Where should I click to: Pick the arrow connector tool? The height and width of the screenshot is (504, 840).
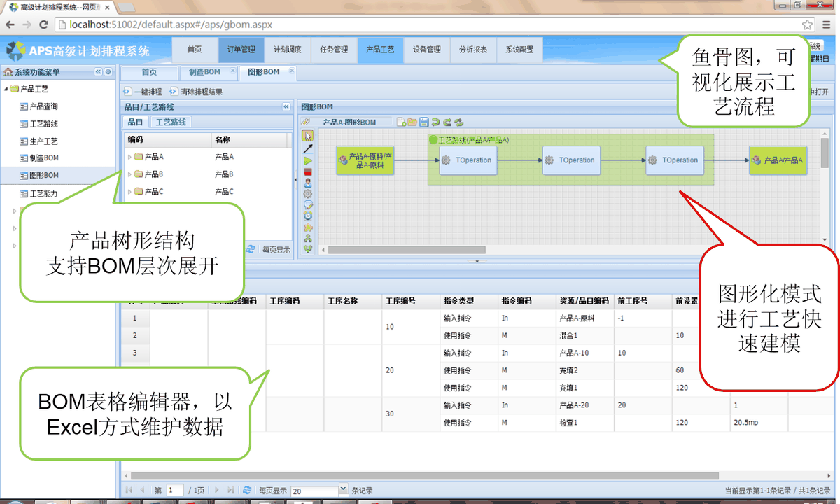(x=307, y=148)
